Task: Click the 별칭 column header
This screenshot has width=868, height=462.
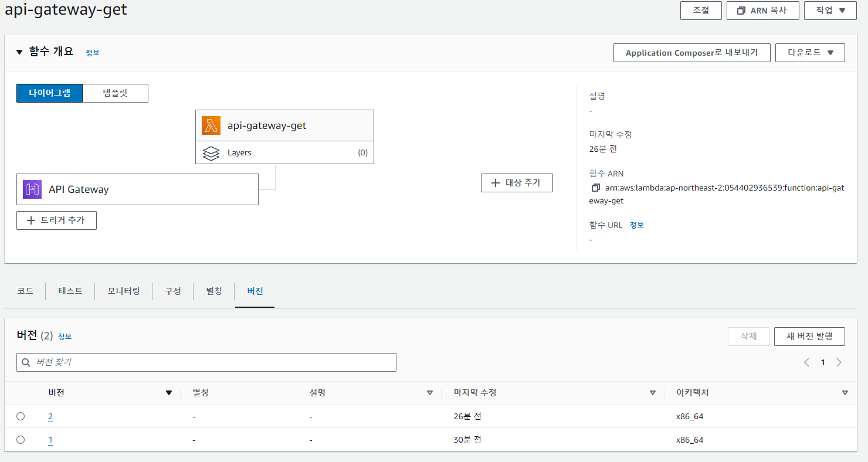Action: (x=200, y=393)
